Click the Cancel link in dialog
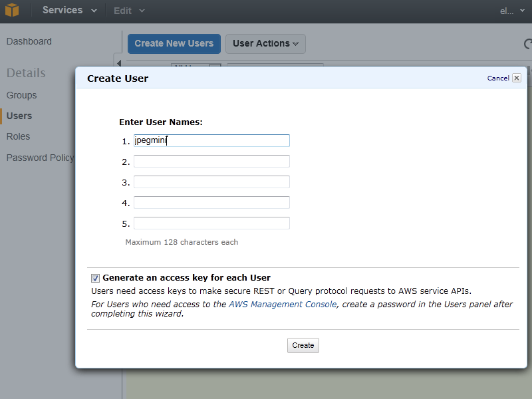532x399 pixels. tap(498, 78)
